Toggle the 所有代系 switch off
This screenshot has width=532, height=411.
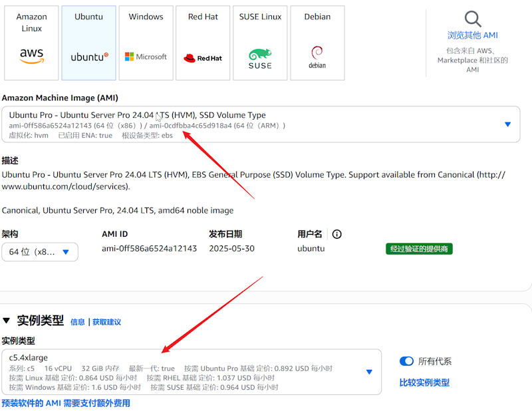[x=406, y=361]
